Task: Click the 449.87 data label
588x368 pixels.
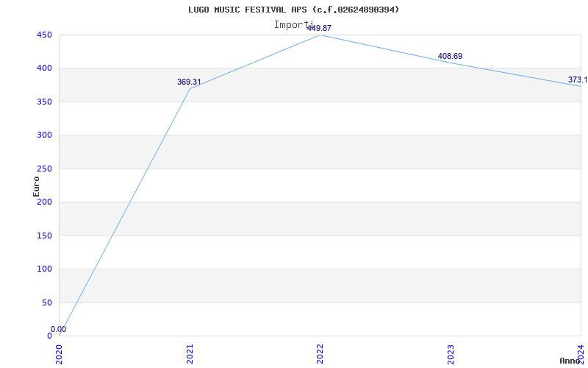Action: 319,28
